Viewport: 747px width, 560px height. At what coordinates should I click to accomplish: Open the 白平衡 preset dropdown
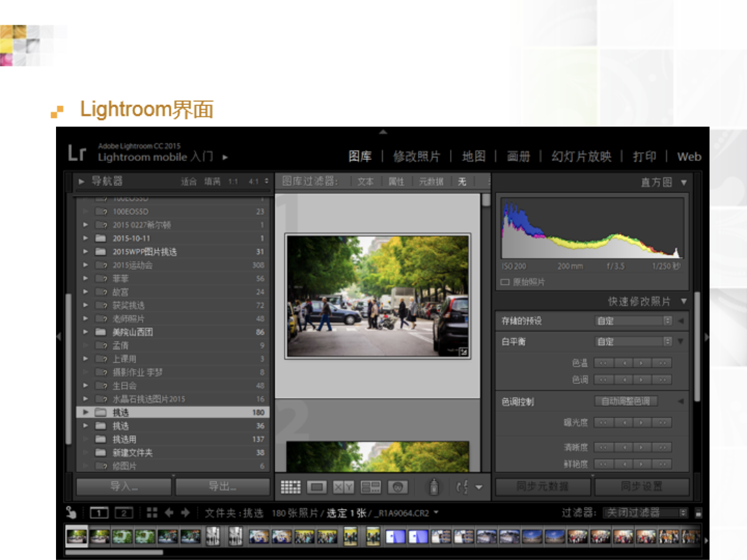(x=633, y=341)
